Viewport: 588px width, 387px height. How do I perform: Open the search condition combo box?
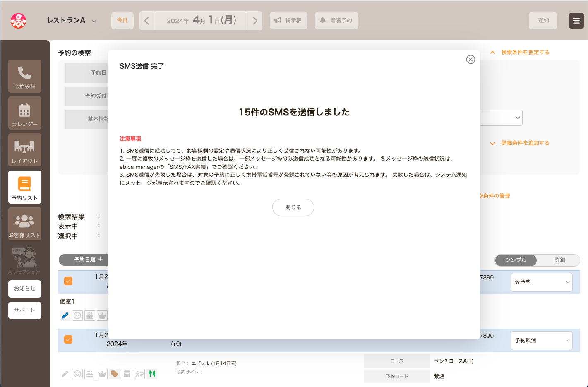(x=502, y=118)
